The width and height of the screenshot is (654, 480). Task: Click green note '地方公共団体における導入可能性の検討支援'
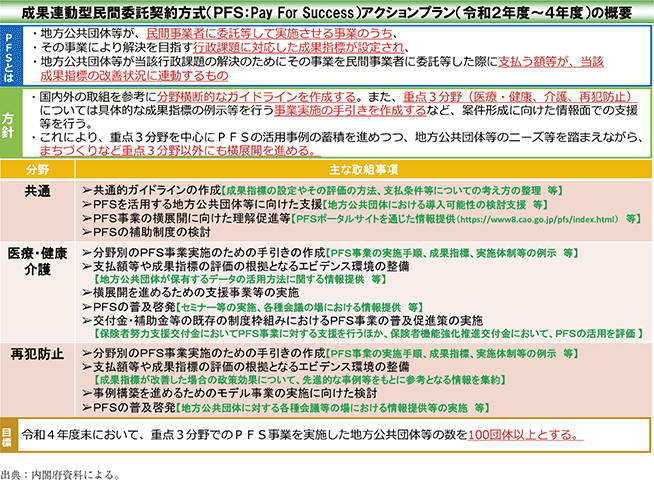coord(435,205)
